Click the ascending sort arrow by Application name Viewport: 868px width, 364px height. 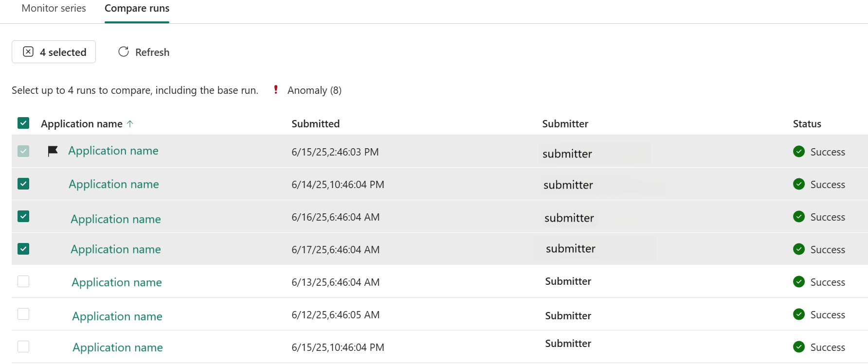(x=130, y=124)
